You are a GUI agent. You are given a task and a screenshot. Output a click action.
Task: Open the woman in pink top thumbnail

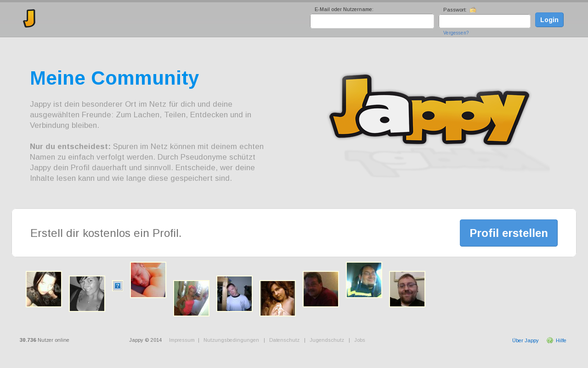click(191, 298)
